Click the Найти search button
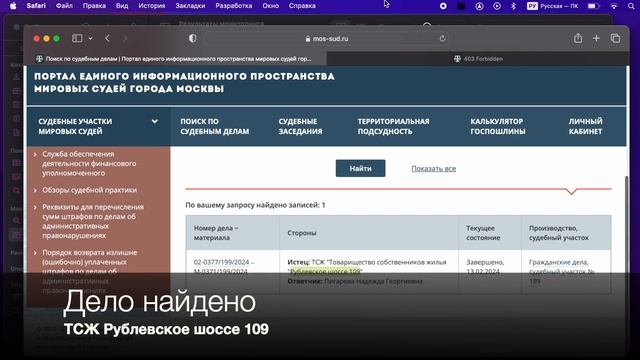Screen dimensions: 640x360 (x=360, y=168)
